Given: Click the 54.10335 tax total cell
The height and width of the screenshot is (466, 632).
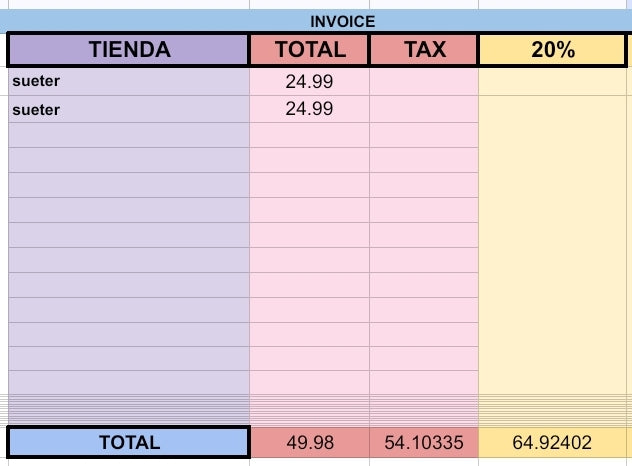Looking at the screenshot, I should point(423,442).
